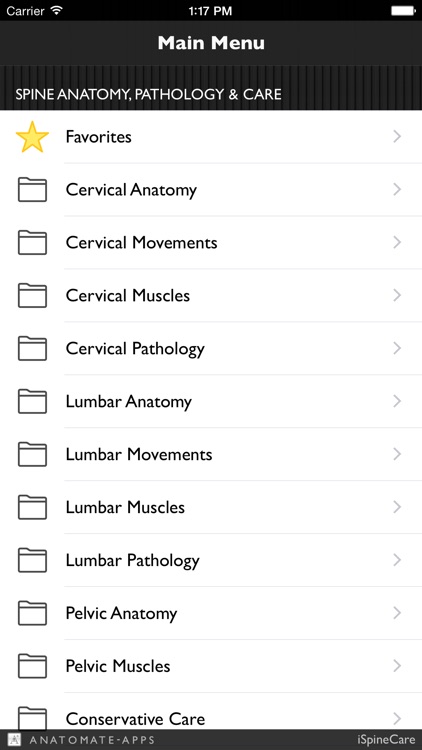Open the Cervical Muscles menu entry

(211, 296)
